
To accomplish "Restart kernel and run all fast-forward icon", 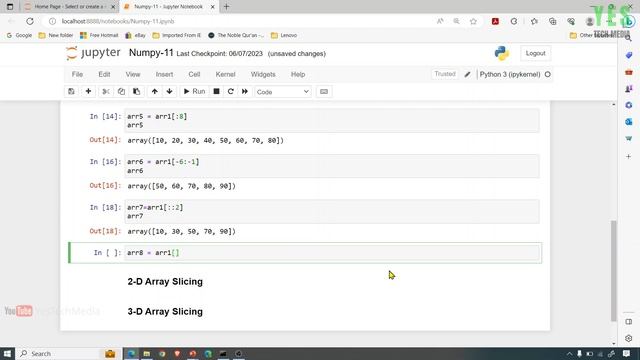I will pyautogui.click(x=244, y=91).
